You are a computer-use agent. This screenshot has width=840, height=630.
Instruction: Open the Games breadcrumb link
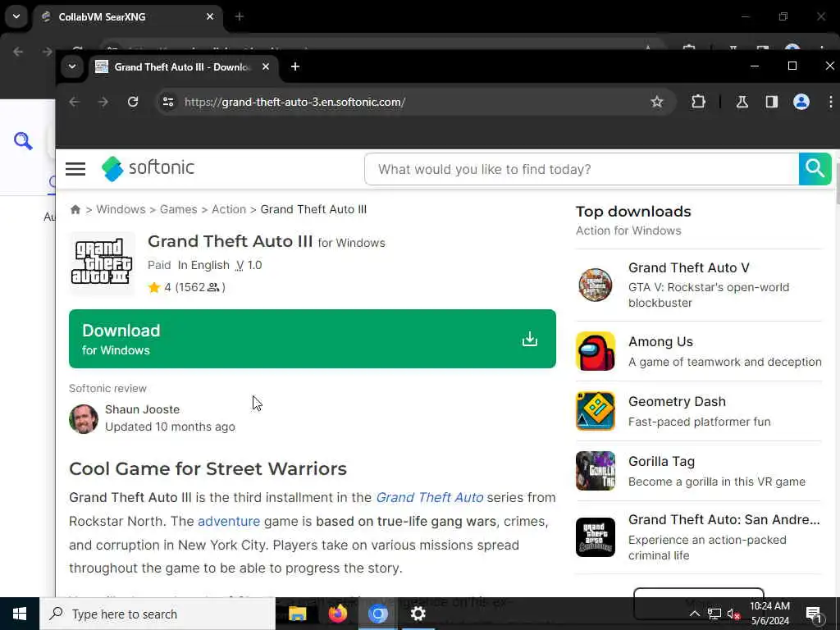[x=178, y=209]
